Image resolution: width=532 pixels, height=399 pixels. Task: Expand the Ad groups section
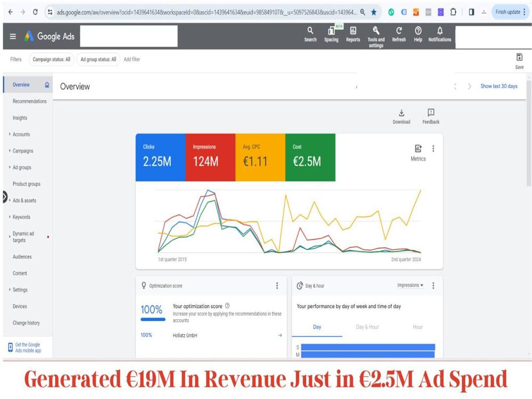[10, 167]
